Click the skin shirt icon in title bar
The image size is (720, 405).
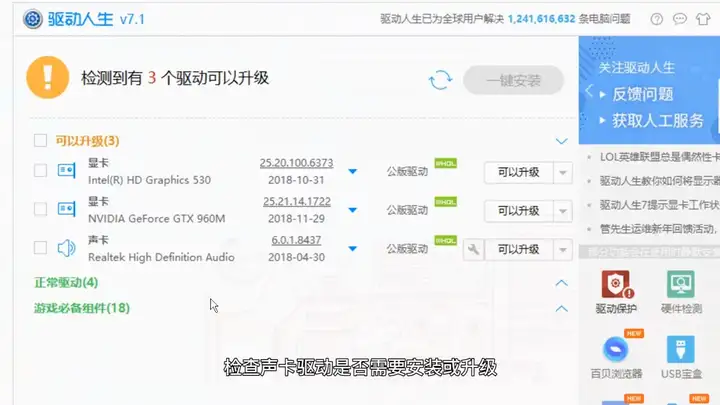tap(703, 19)
